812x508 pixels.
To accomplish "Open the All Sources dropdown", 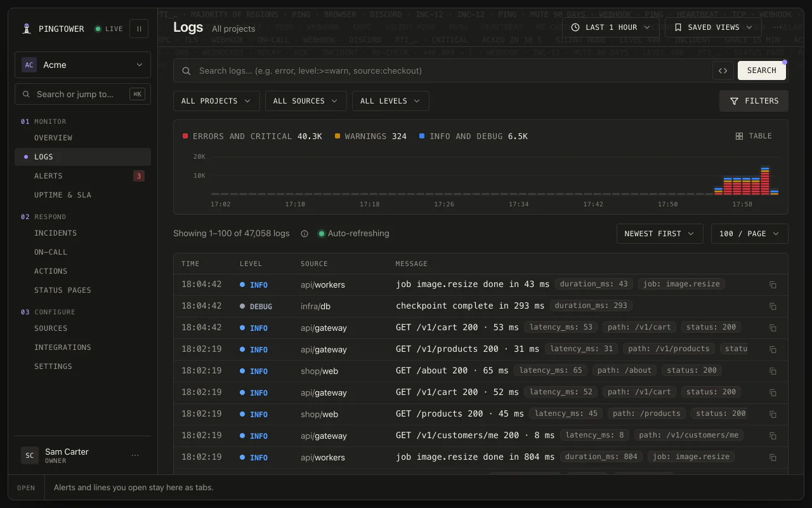I will 306,101.
